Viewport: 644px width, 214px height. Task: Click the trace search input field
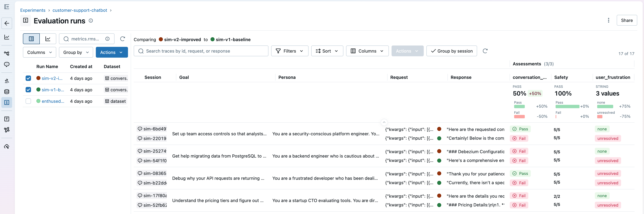pos(201,51)
